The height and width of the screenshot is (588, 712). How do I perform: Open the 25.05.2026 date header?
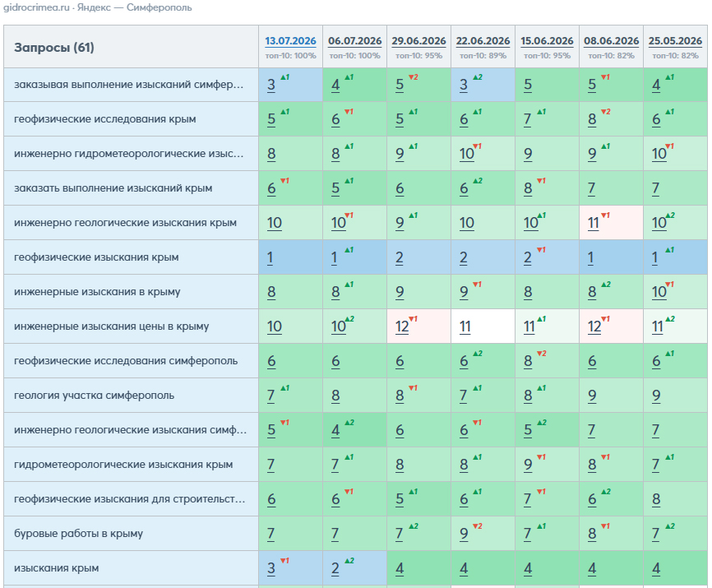(675, 41)
